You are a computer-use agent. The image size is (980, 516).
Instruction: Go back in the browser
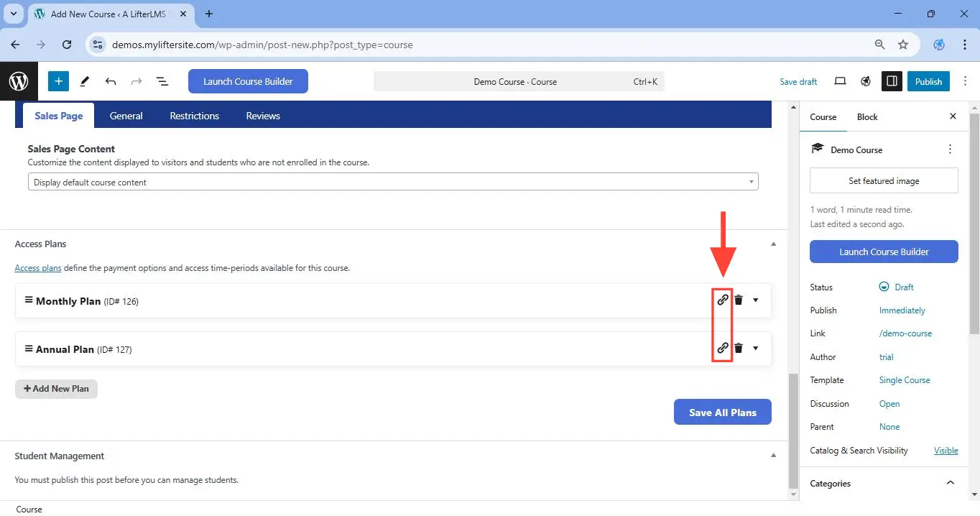16,45
